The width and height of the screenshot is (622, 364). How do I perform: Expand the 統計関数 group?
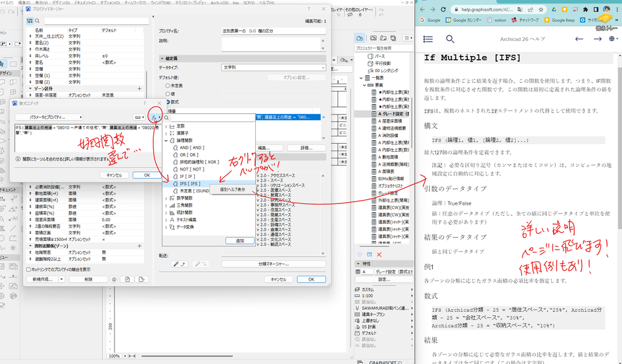click(x=166, y=213)
